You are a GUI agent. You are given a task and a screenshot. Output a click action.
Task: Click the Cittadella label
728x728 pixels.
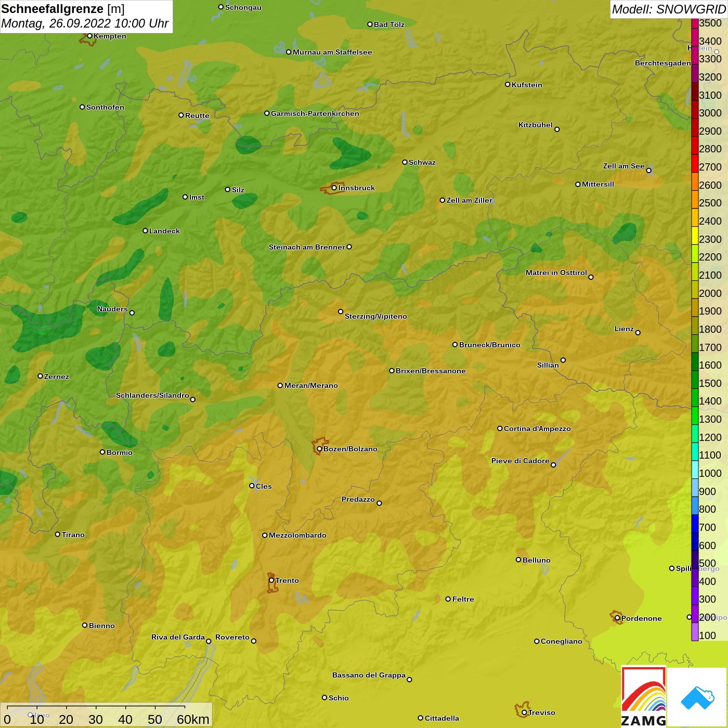tap(442, 718)
